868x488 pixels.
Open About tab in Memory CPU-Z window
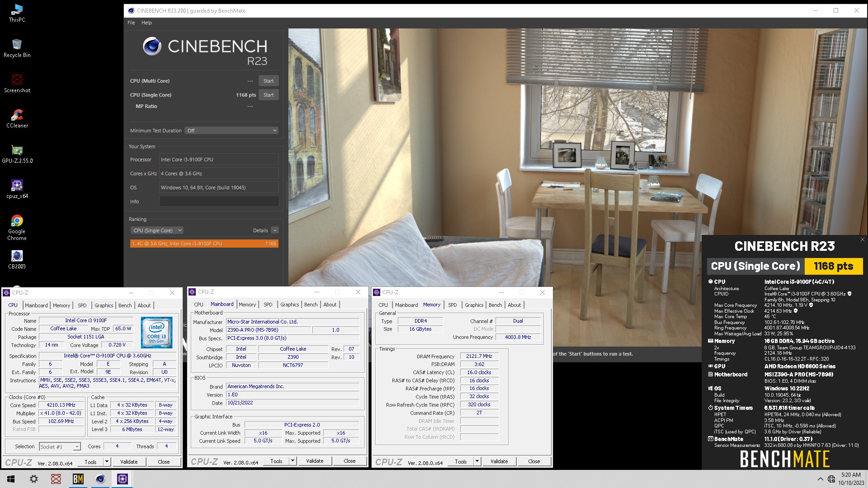(514, 305)
